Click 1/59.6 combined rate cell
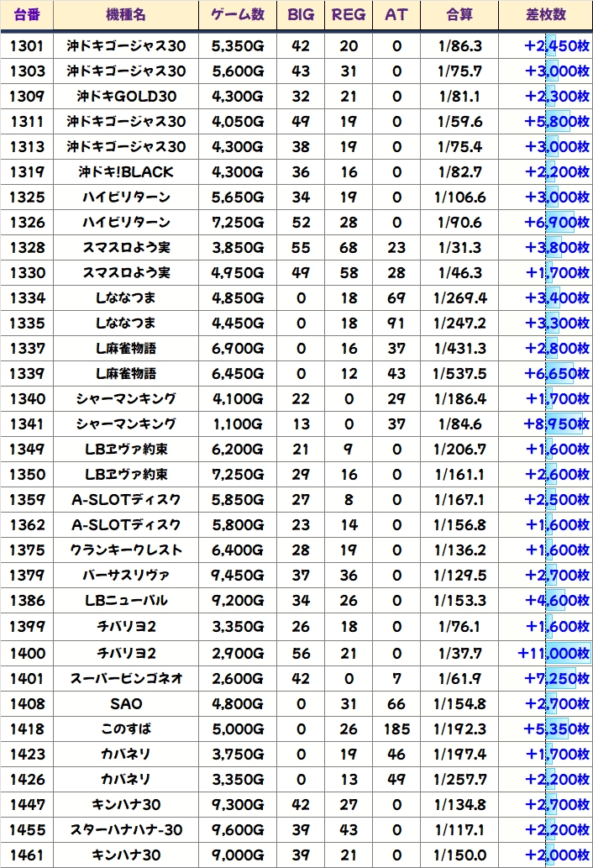 459,121
